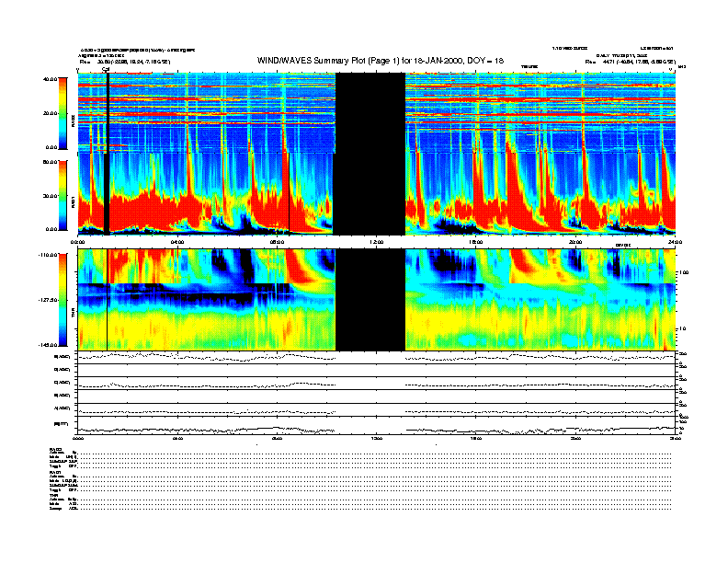Click the RAD2 heading in the bottom status list
The image size is (728, 563).
[x=55, y=449]
